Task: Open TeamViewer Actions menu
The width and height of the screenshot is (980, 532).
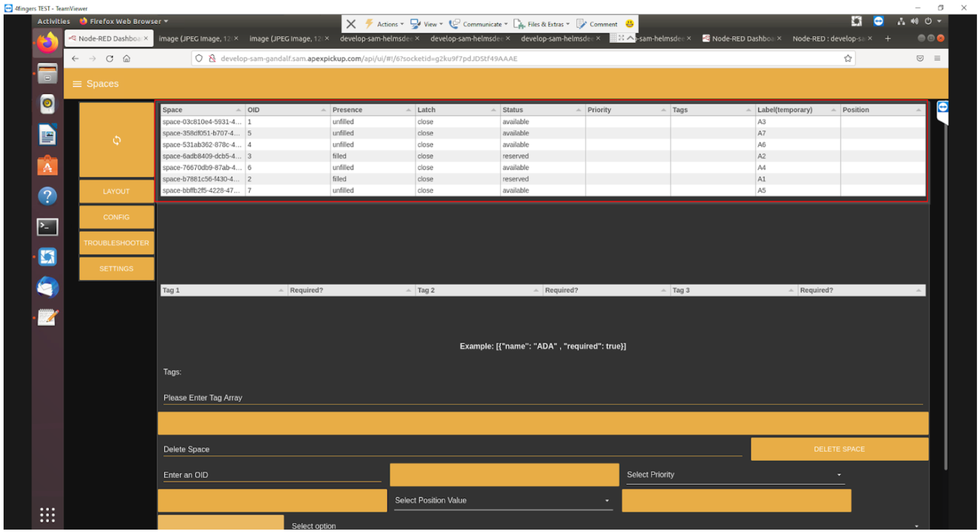Action: pos(385,24)
